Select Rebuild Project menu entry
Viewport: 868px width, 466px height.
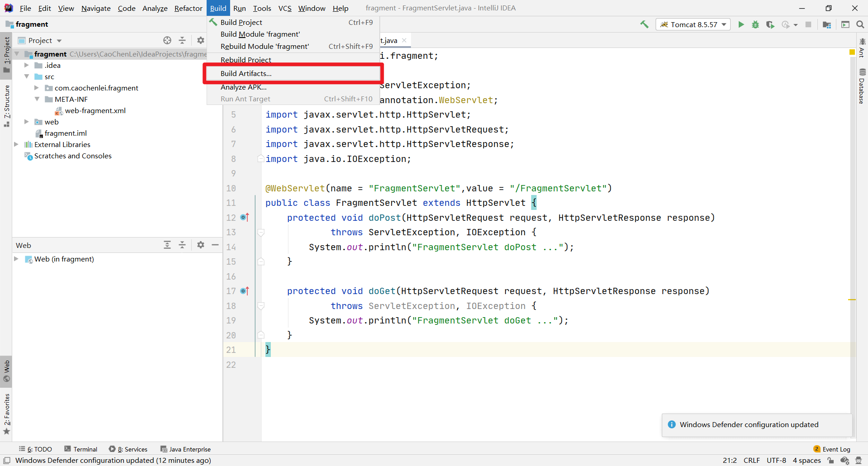coord(293,60)
